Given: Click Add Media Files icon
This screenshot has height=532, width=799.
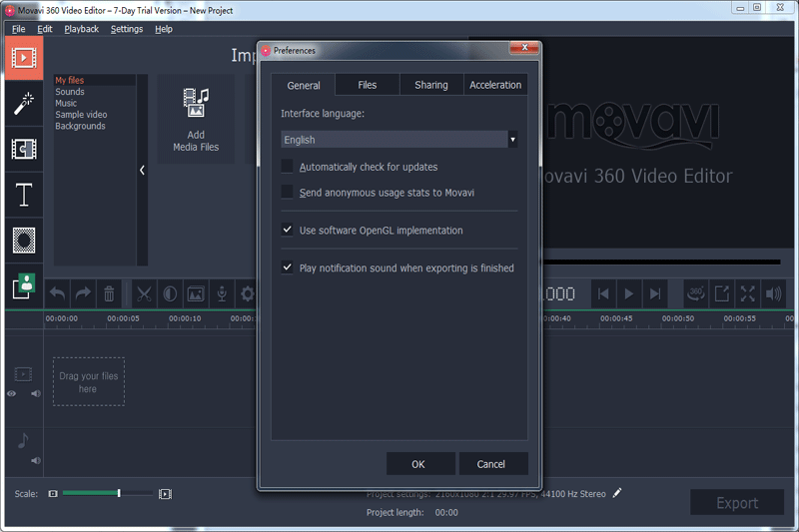Looking at the screenshot, I should click(196, 119).
